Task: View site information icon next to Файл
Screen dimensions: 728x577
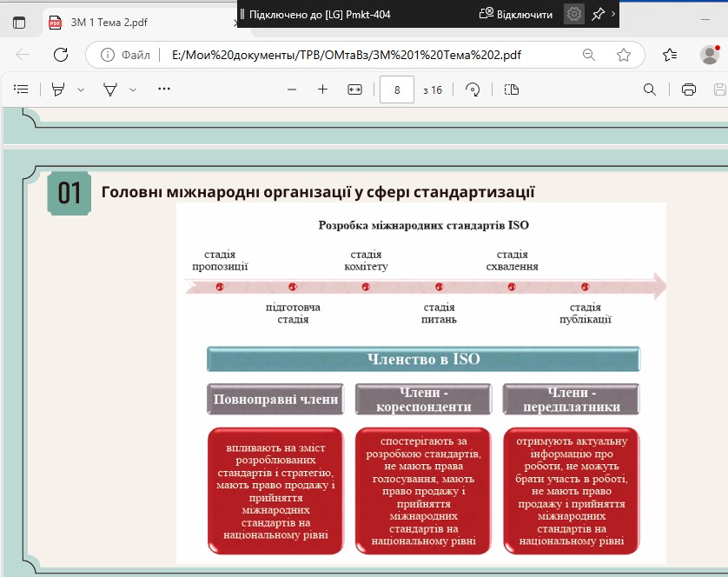Action: point(107,55)
